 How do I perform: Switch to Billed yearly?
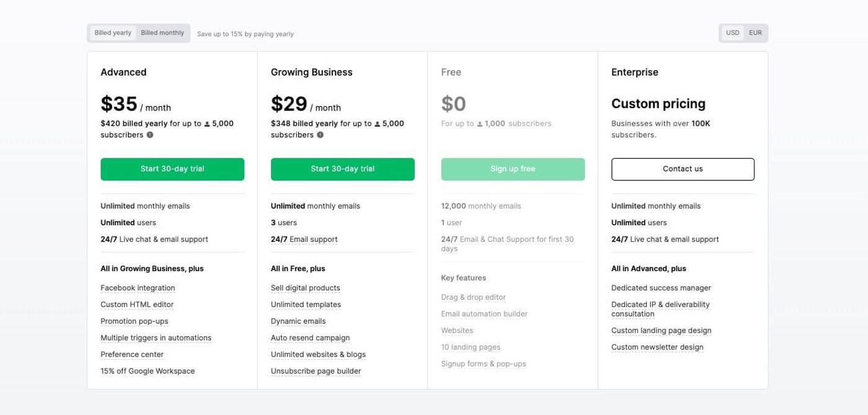[x=113, y=33]
